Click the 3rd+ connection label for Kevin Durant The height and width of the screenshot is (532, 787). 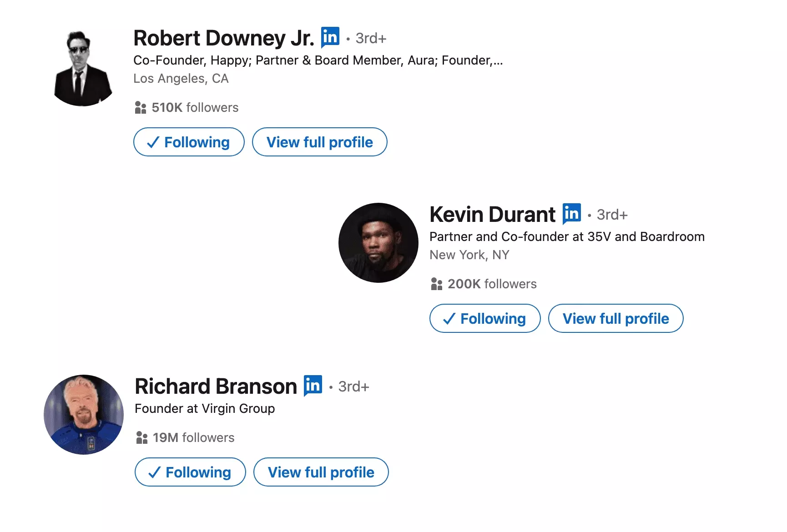612,214
